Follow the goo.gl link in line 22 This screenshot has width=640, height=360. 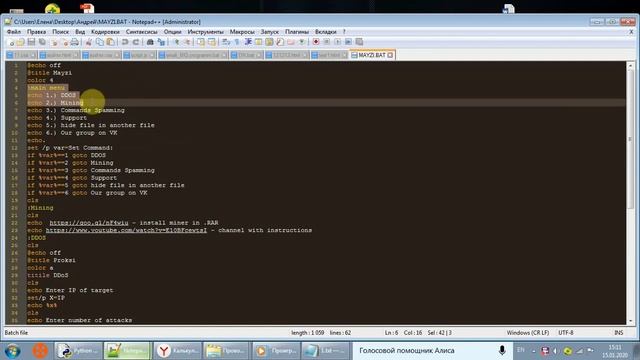click(89, 223)
